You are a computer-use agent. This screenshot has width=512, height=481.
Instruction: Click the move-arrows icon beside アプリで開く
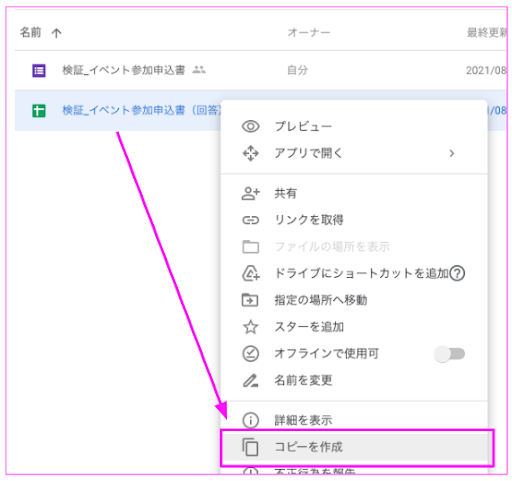click(x=250, y=153)
